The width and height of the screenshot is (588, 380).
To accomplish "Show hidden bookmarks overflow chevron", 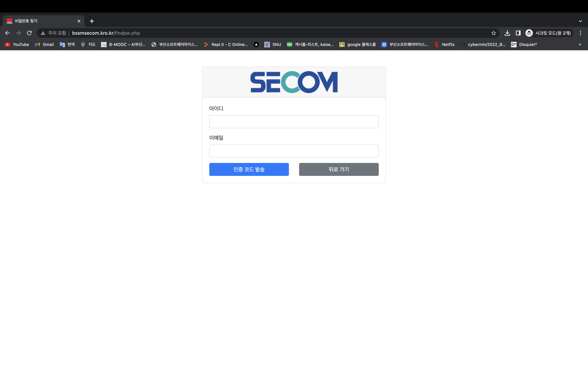I will point(580,44).
